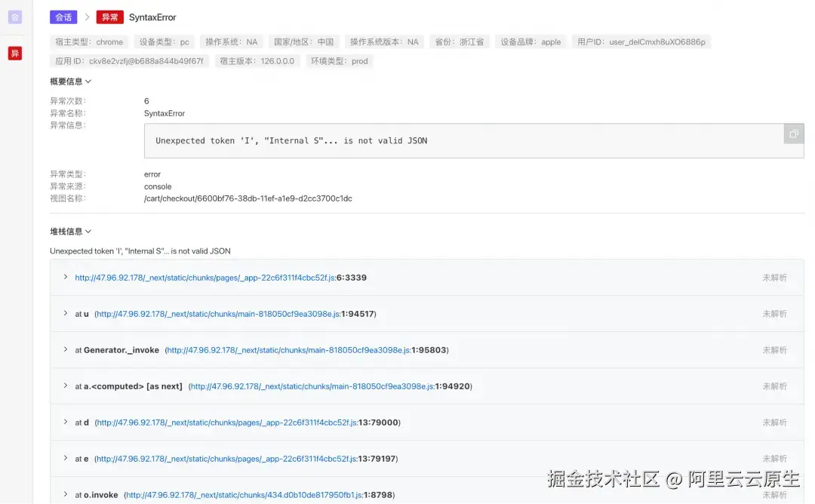815x504 pixels.
Task: Expand the 'at u' stack frame
Action: pos(65,313)
